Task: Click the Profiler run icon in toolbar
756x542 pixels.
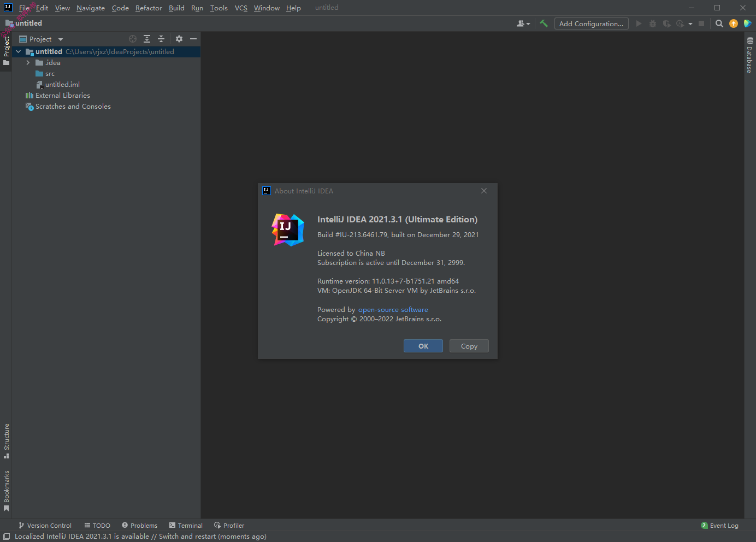Action: point(680,23)
